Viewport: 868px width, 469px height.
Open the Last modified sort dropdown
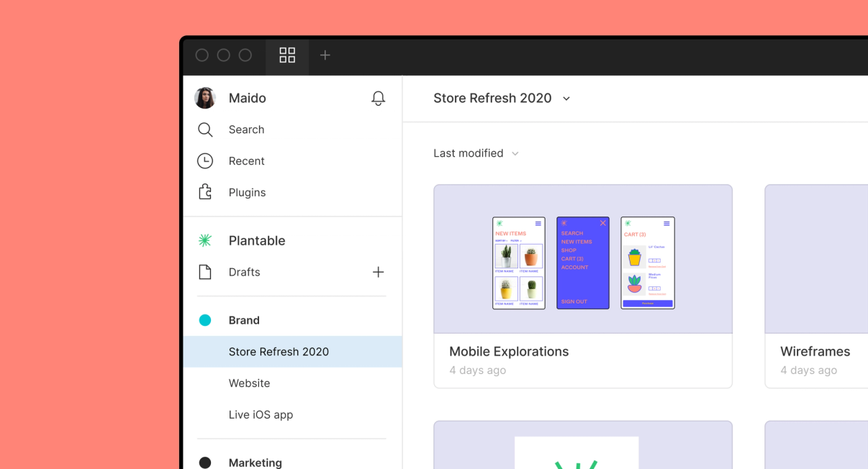point(476,153)
